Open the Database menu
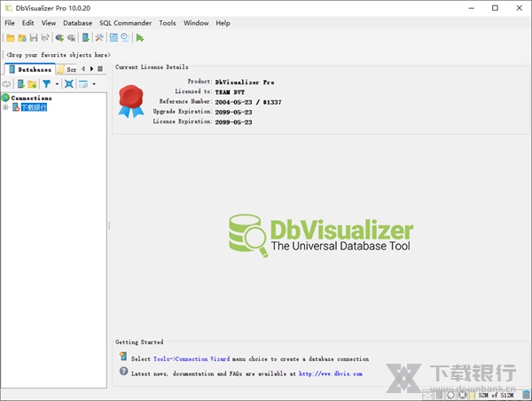This screenshot has width=532, height=401. (x=77, y=23)
